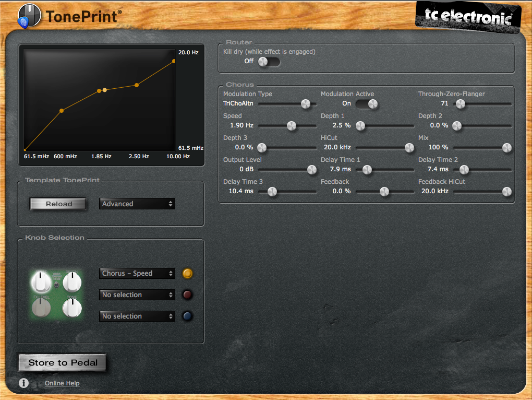The height and width of the screenshot is (400, 532).
Task: Click the 2.5 % Depth 1 value
Action: tap(342, 125)
